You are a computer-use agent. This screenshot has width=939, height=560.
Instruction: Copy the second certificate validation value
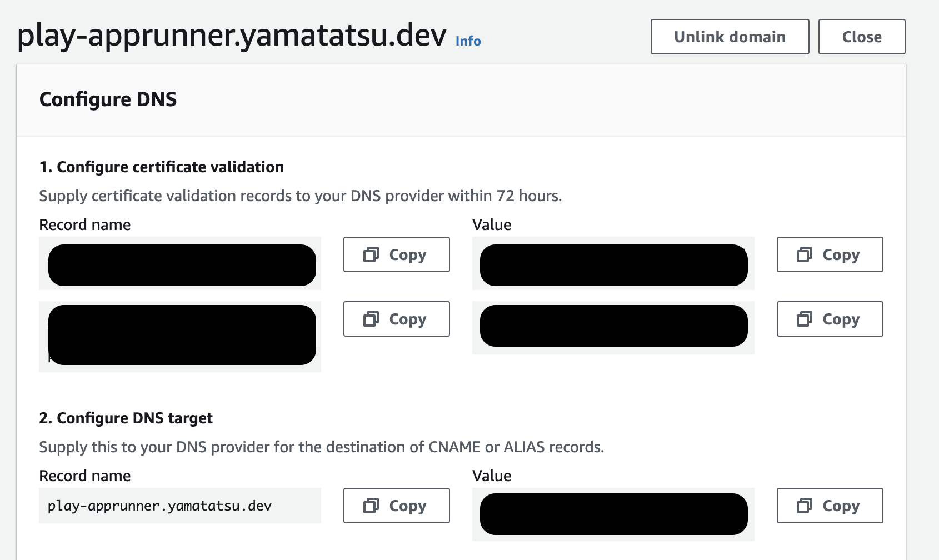point(829,319)
